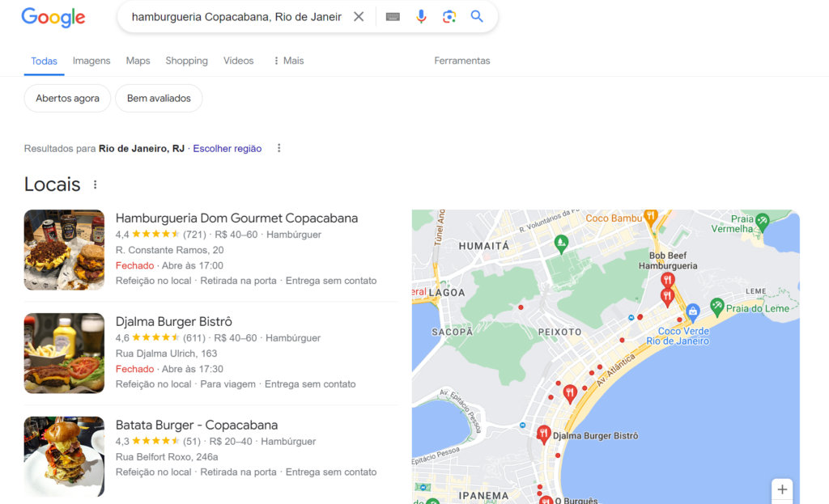This screenshot has height=504, width=829.
Task: Expand the Mais menu
Action: click(x=289, y=61)
